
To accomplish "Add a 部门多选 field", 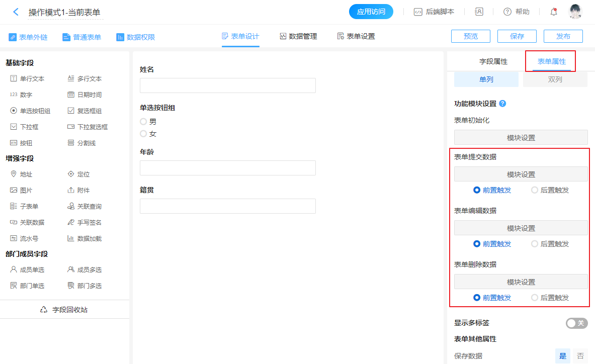I will click(x=84, y=286).
